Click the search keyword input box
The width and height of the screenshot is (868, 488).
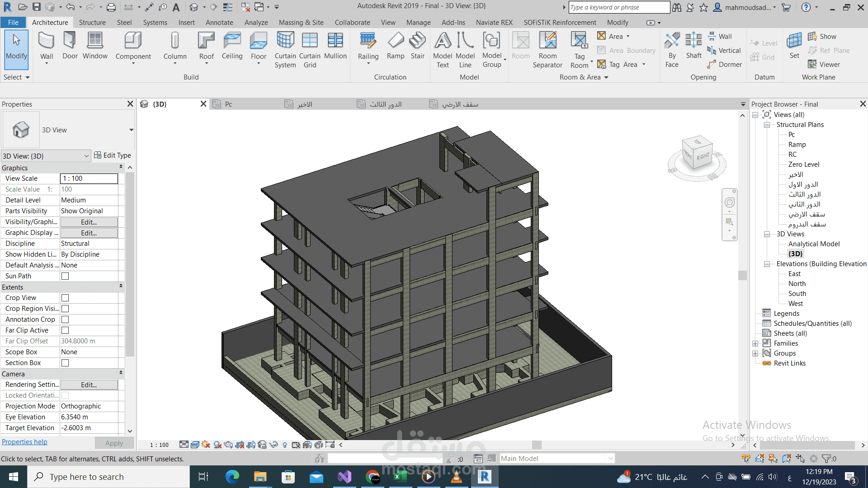[619, 7]
